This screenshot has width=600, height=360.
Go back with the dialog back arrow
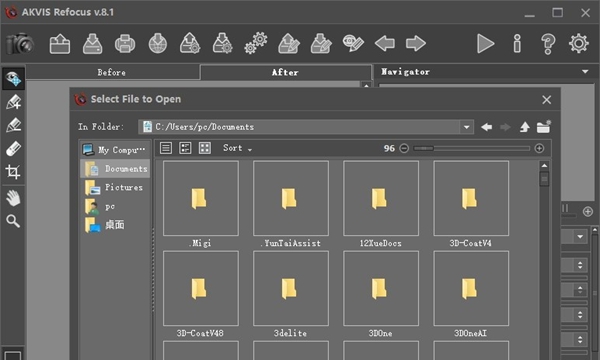(x=487, y=127)
